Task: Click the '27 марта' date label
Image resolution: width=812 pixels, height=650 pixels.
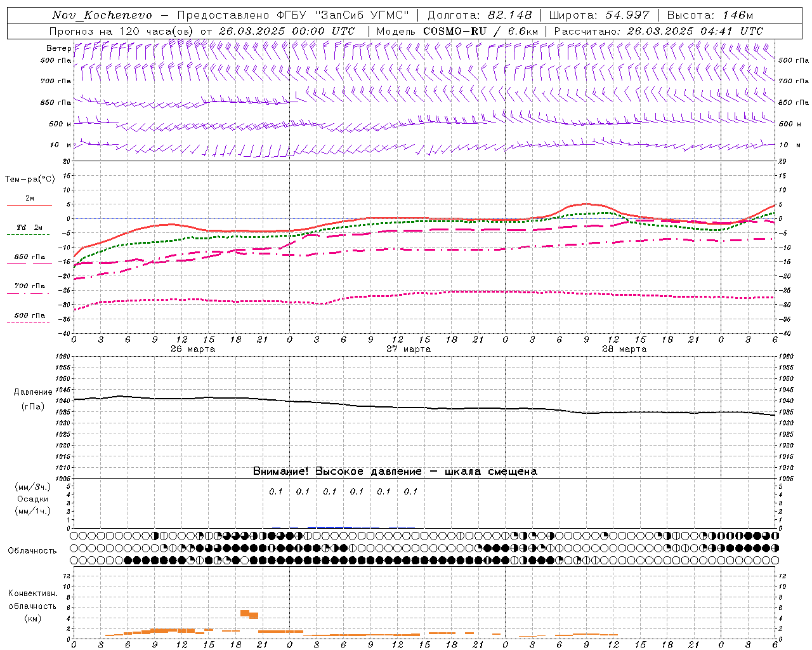Action: 409,349
